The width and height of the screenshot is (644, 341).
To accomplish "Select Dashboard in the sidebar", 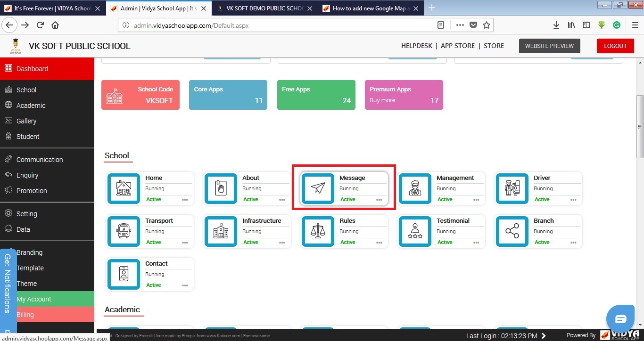I will (47, 69).
